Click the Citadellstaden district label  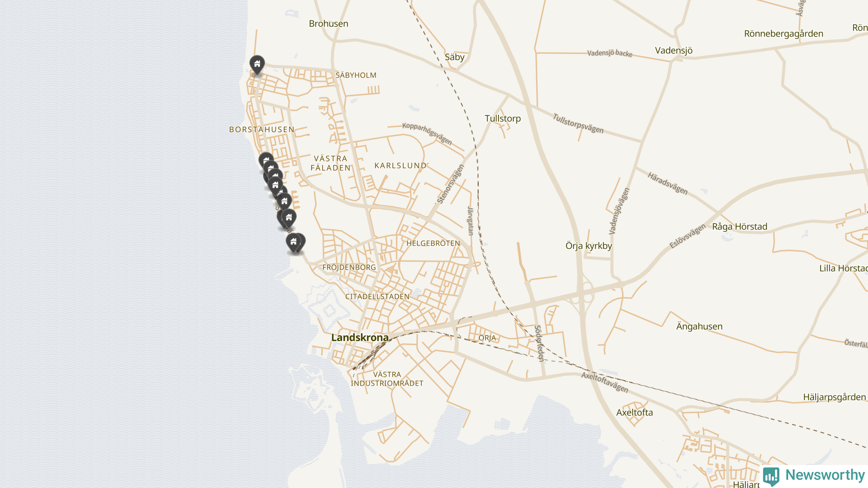click(377, 297)
